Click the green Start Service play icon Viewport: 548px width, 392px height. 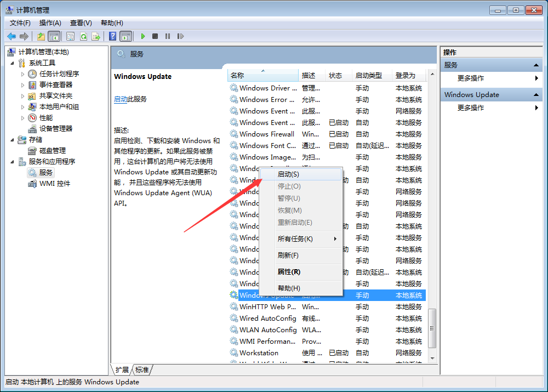coord(142,36)
